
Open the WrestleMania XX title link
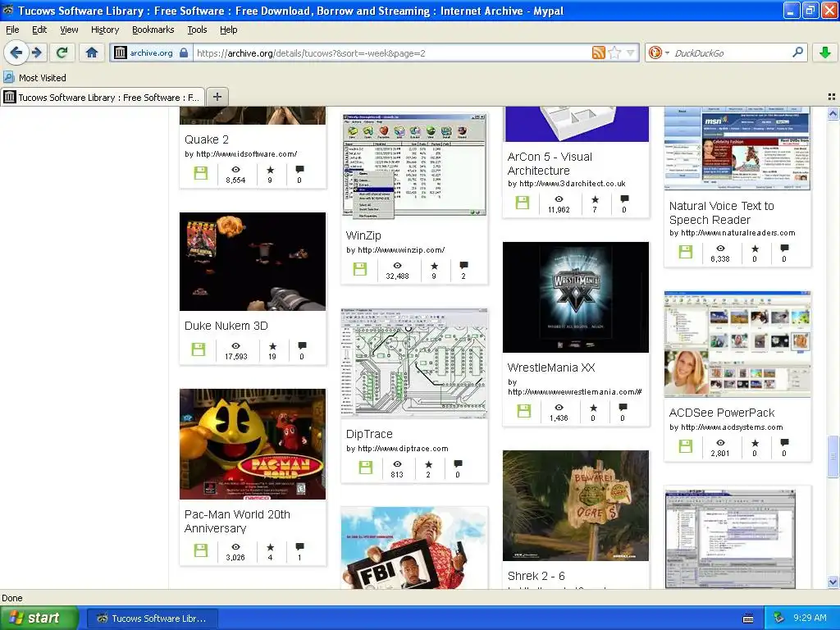[x=551, y=367]
